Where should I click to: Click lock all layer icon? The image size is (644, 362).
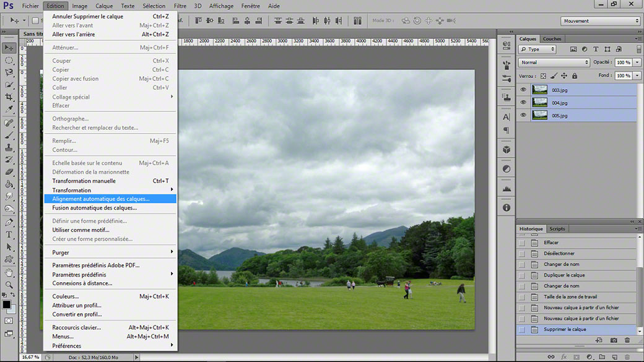click(575, 76)
